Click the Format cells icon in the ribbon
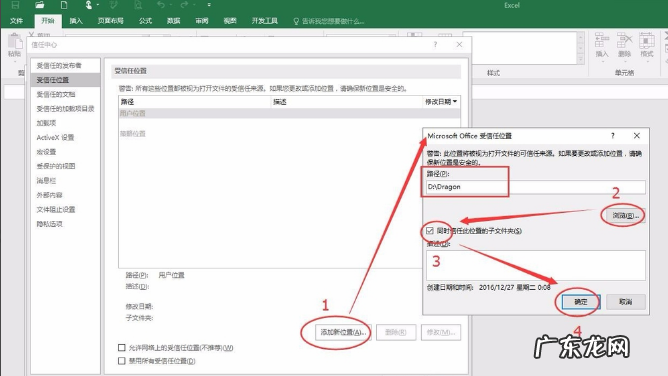668x376 pixels. click(647, 40)
